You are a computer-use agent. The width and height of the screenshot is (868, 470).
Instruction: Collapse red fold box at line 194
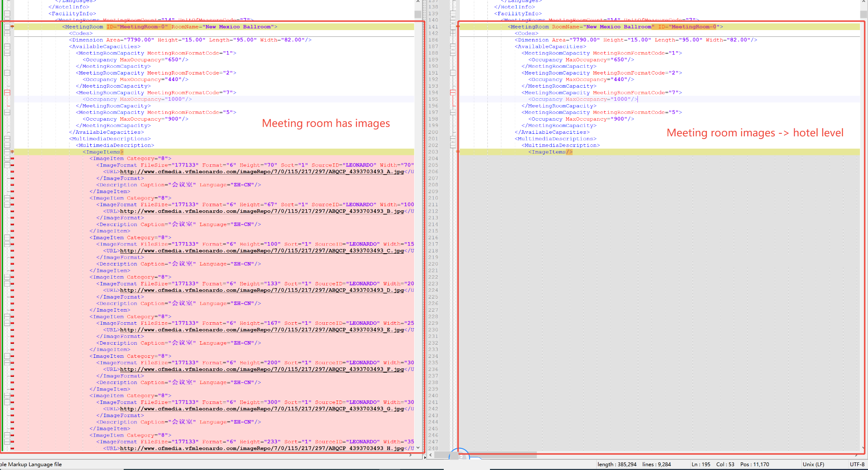tap(453, 92)
